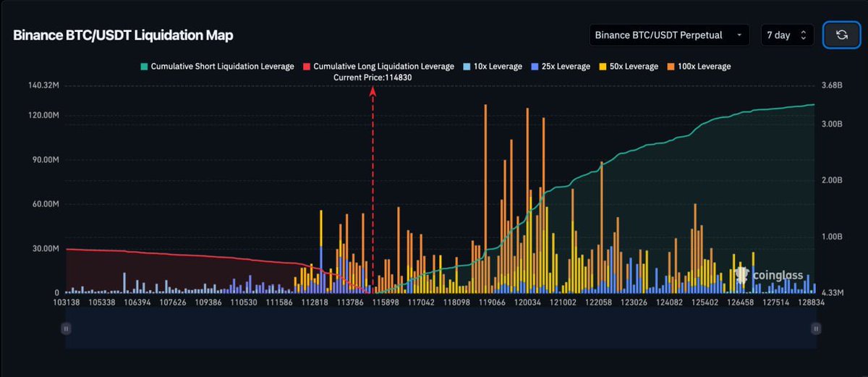Click the 4.33M right axis value
The image size is (868, 377).
pos(833,292)
